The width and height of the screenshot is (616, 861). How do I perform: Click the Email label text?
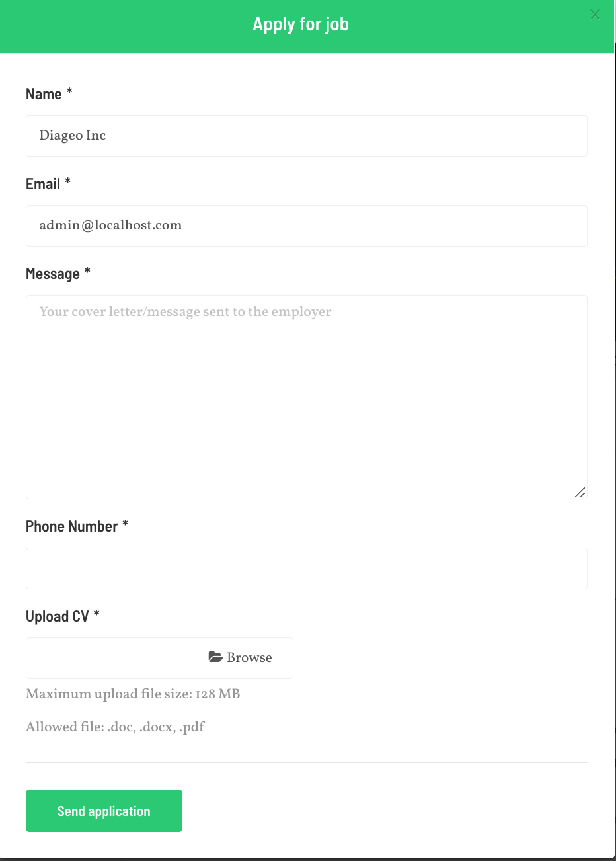click(x=43, y=184)
